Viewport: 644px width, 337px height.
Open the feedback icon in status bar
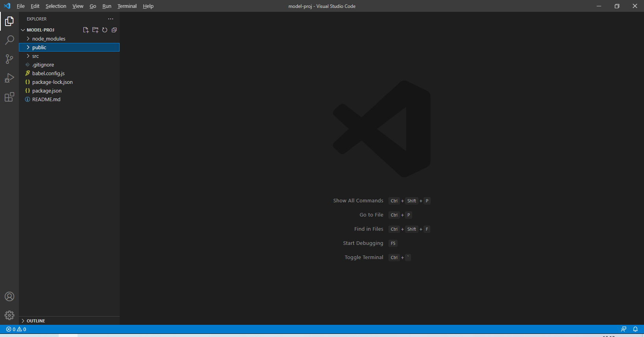[x=624, y=329]
